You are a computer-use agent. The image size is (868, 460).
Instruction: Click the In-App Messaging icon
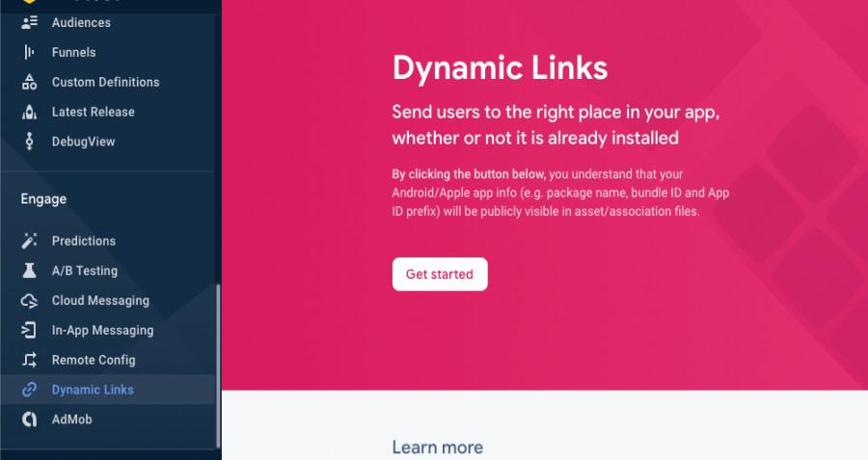29,330
